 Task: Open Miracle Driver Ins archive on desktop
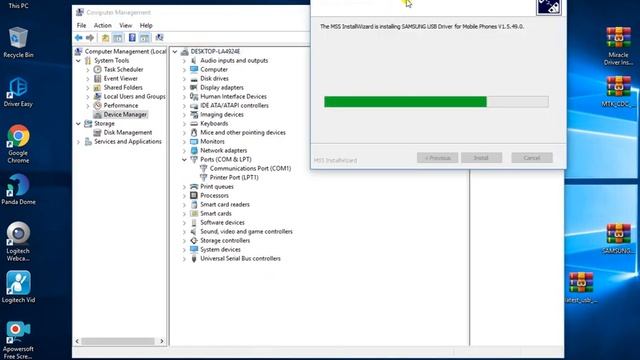coord(618,46)
